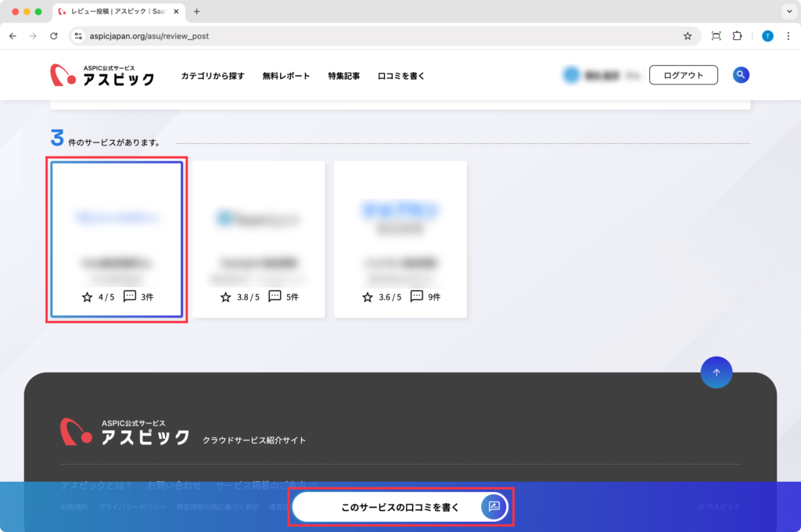801x532 pixels.
Task: Open a new tab with plus icon
Action: point(196,11)
